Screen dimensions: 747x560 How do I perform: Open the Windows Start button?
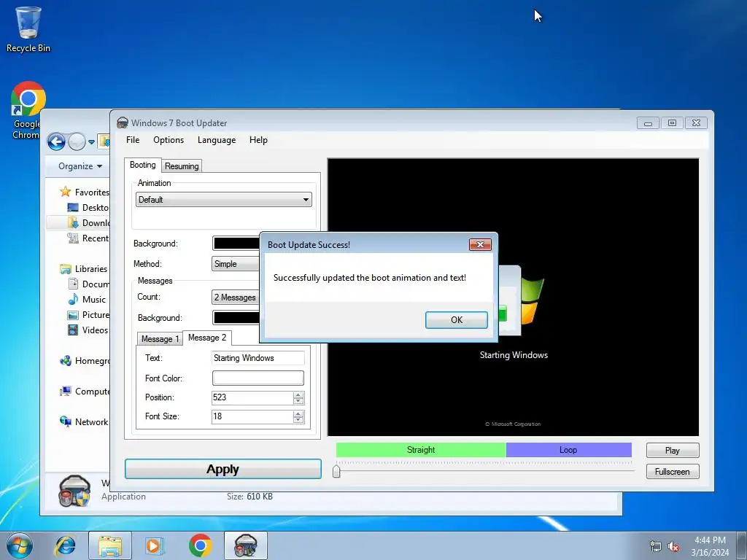point(20,545)
